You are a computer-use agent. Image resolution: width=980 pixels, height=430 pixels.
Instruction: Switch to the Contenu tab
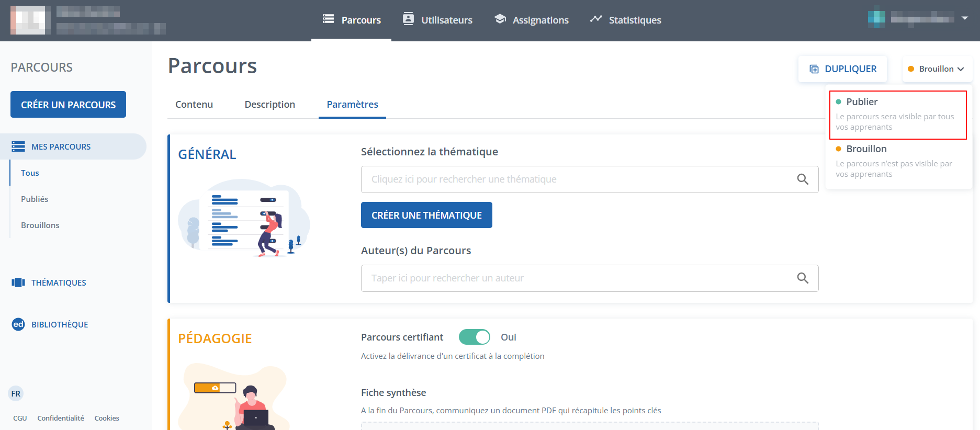(x=194, y=105)
